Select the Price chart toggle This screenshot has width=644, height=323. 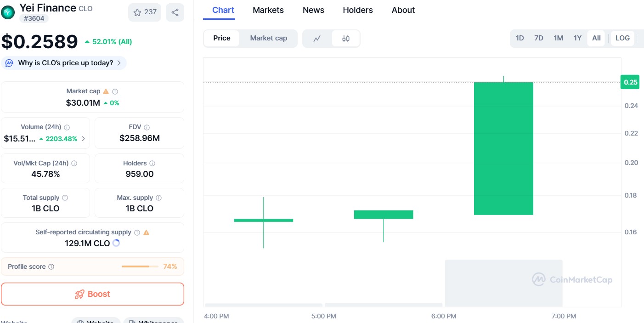pos(222,38)
